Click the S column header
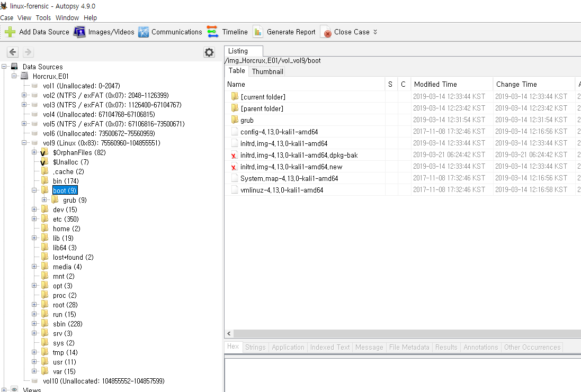581x392 pixels. click(x=391, y=85)
